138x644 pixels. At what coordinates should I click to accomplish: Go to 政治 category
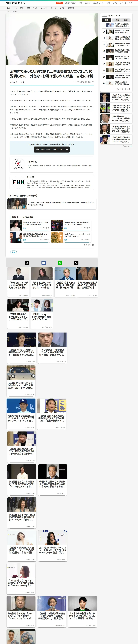9,8
